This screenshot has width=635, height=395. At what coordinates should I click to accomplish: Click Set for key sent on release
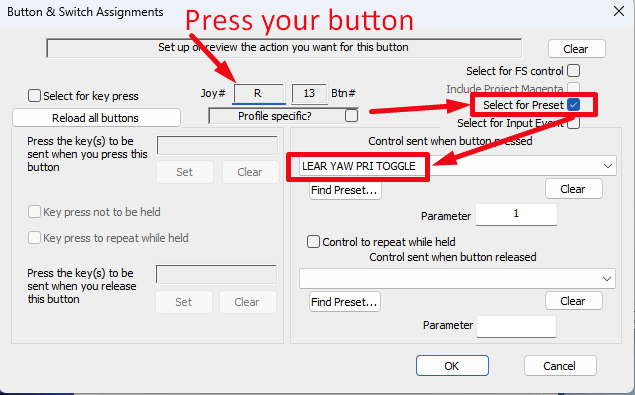click(x=183, y=302)
